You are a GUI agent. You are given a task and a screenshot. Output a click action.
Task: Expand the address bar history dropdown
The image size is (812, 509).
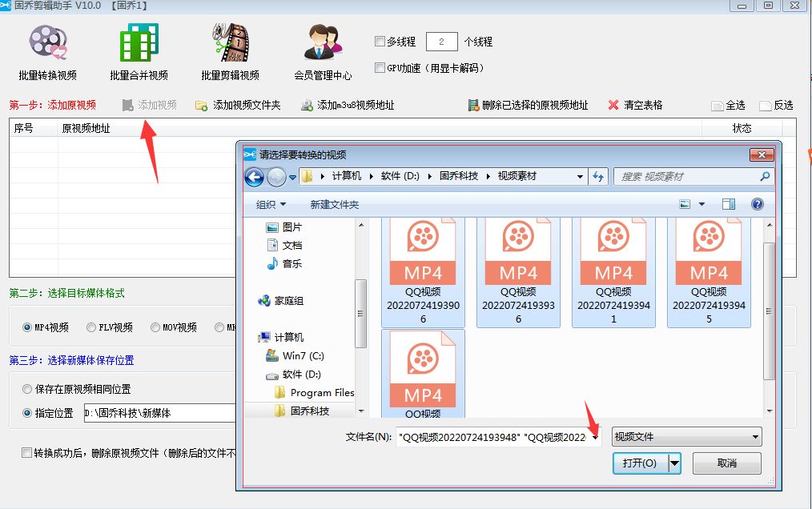tap(580, 177)
